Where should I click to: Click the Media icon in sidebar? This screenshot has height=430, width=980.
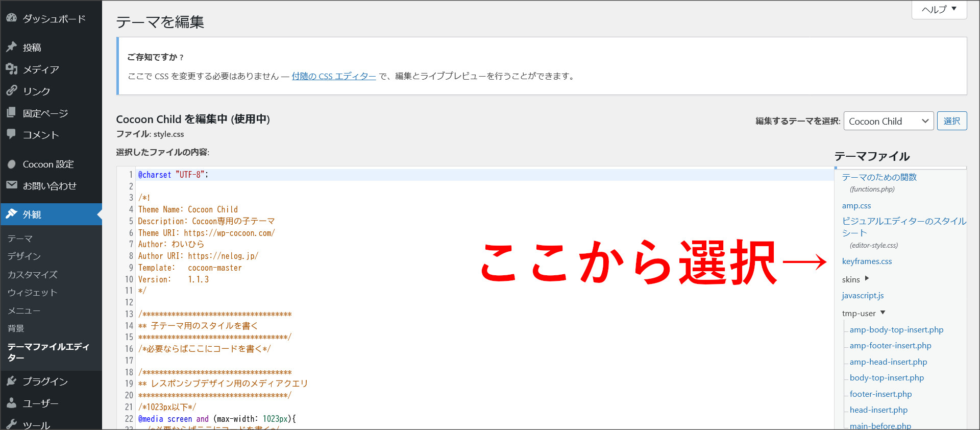click(x=11, y=69)
